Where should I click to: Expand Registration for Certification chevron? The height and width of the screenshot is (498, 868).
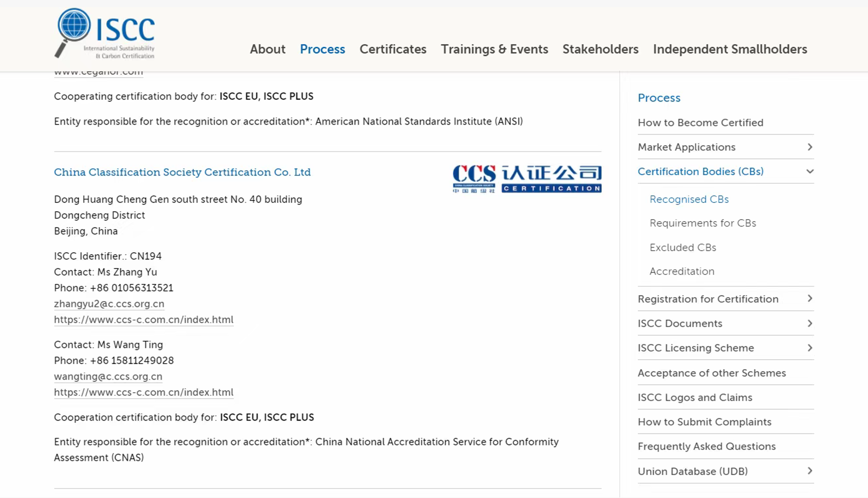pos(810,299)
